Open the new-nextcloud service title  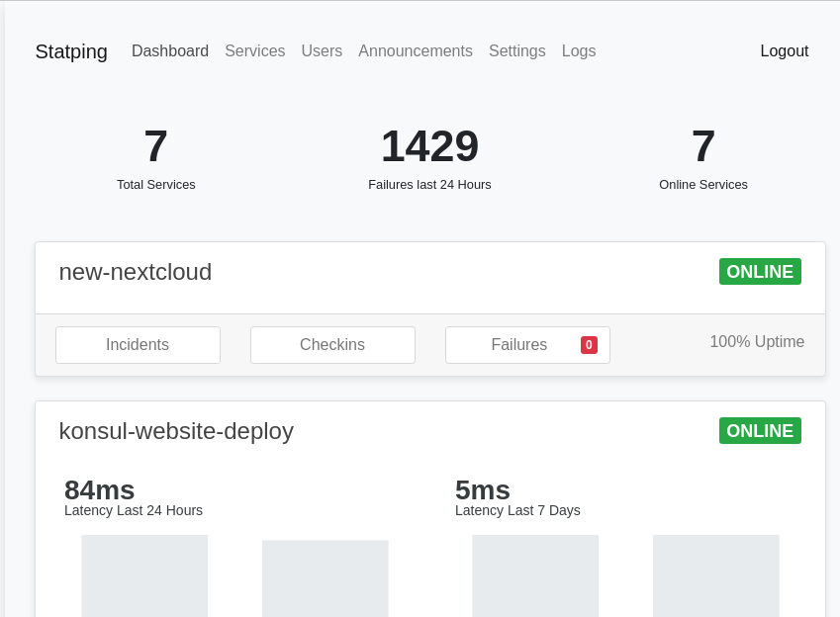tap(136, 272)
